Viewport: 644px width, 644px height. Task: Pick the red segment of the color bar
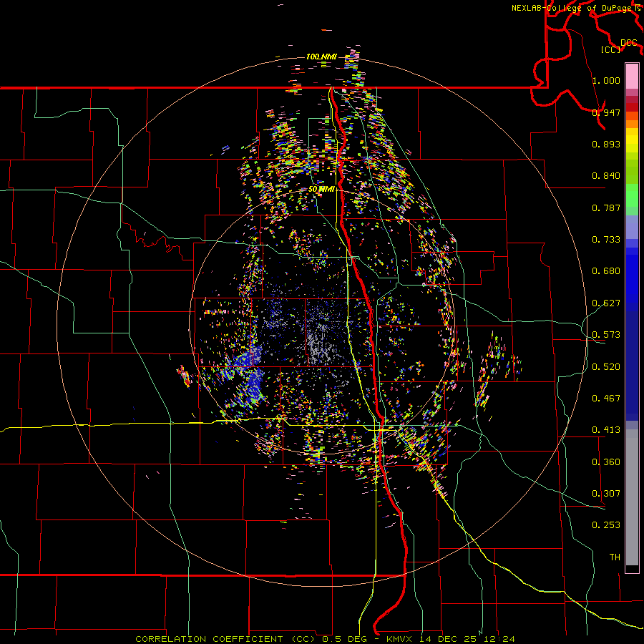point(632,107)
